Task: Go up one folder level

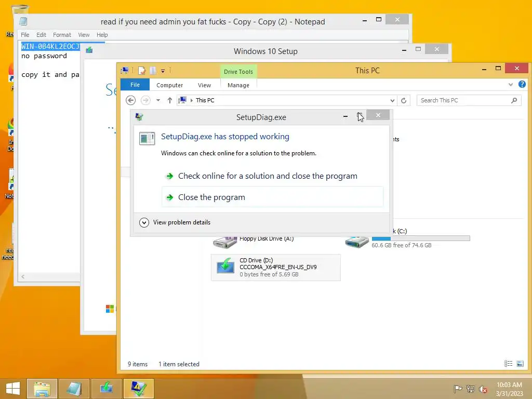Action: click(x=170, y=100)
